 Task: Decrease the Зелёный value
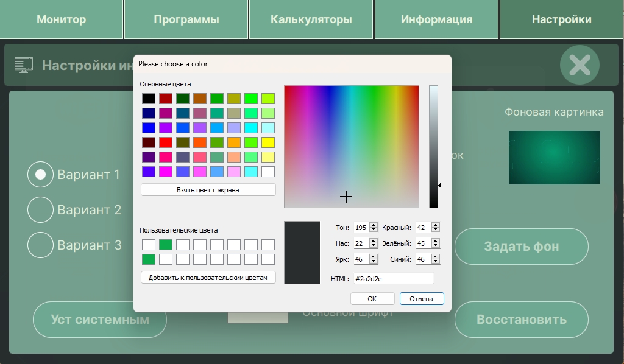pos(435,246)
